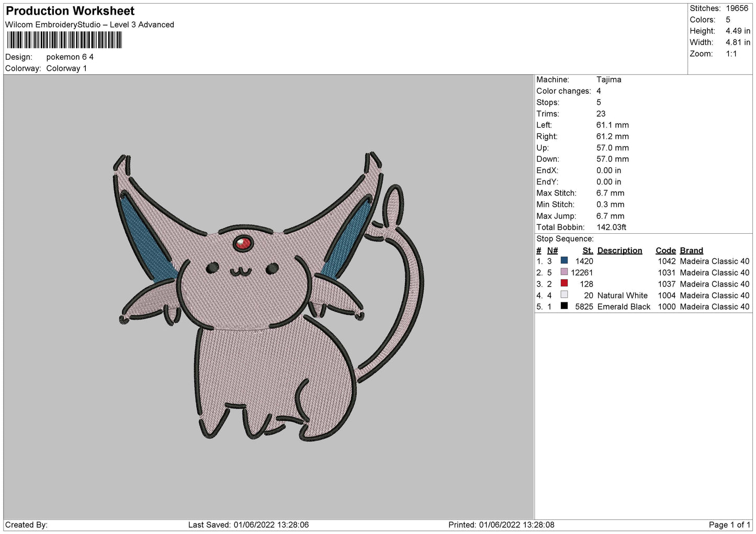Click Madeira Classic 40 brand in row 3
756x534 pixels.
pos(715,284)
